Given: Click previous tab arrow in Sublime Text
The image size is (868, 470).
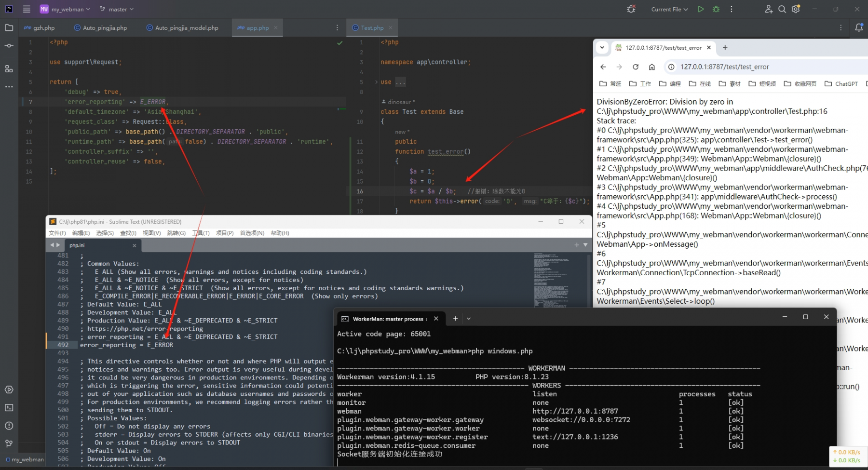Looking at the screenshot, I should [52, 245].
